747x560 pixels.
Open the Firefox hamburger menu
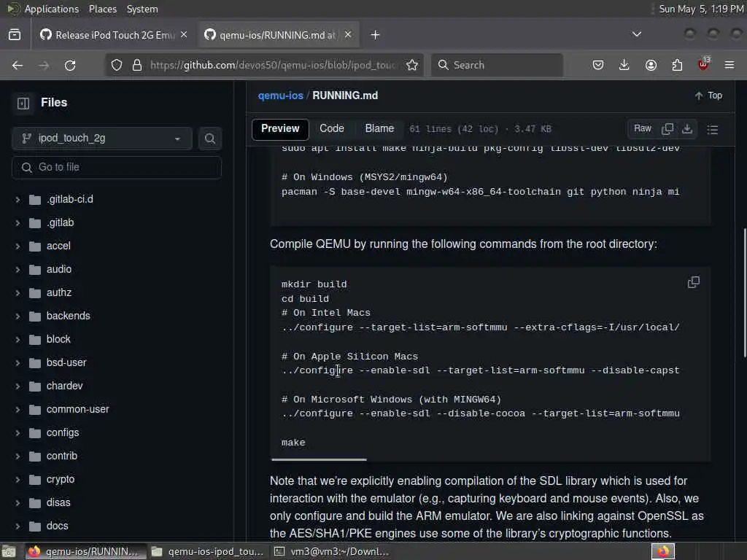[729, 65]
